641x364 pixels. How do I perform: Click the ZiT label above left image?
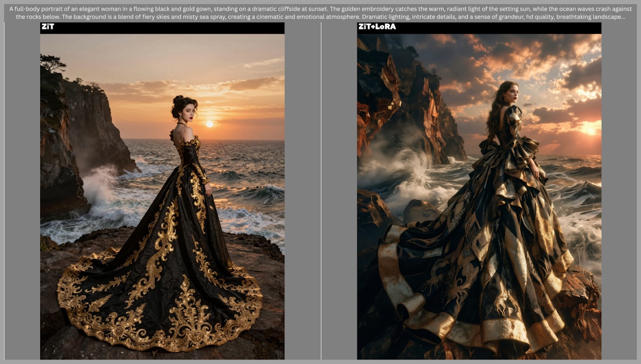[x=47, y=26]
